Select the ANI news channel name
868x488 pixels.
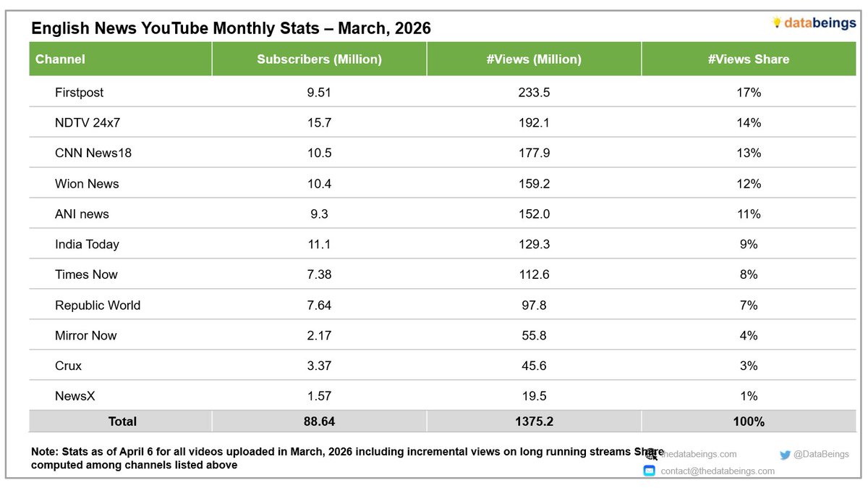coord(82,214)
